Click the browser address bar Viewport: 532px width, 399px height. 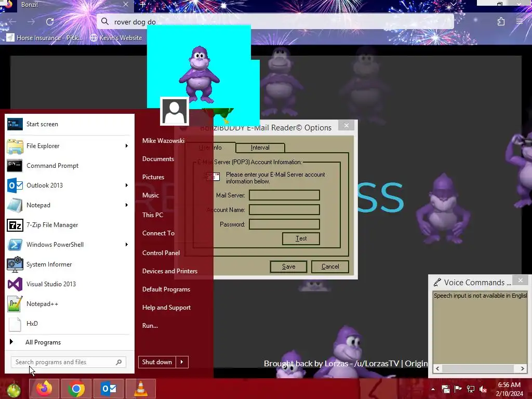click(275, 22)
